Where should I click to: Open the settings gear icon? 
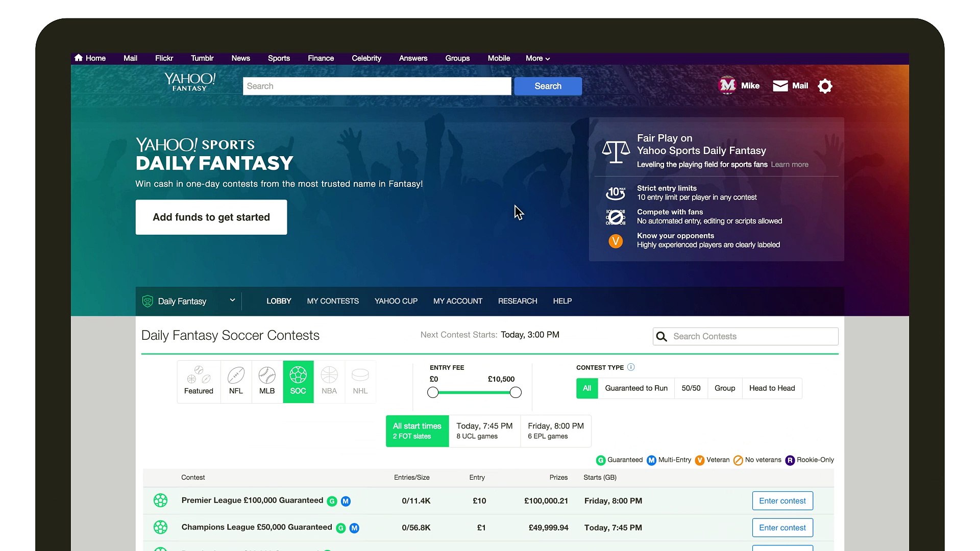[825, 86]
